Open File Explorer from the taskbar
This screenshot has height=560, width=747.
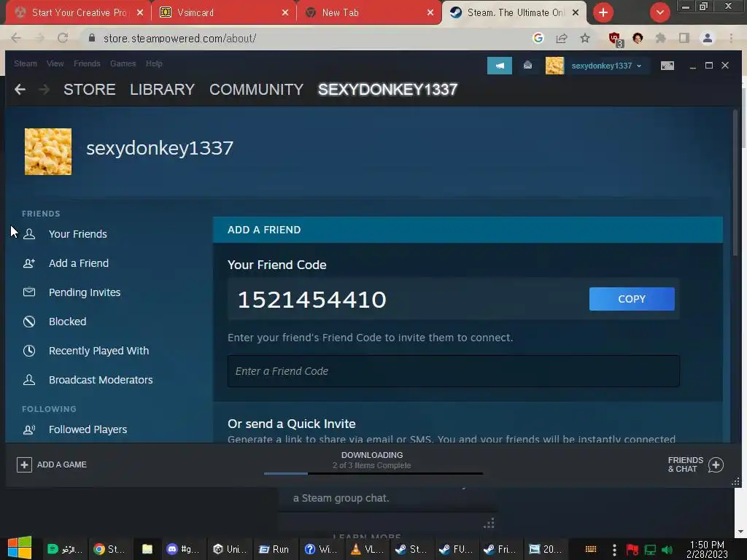pyautogui.click(x=147, y=549)
